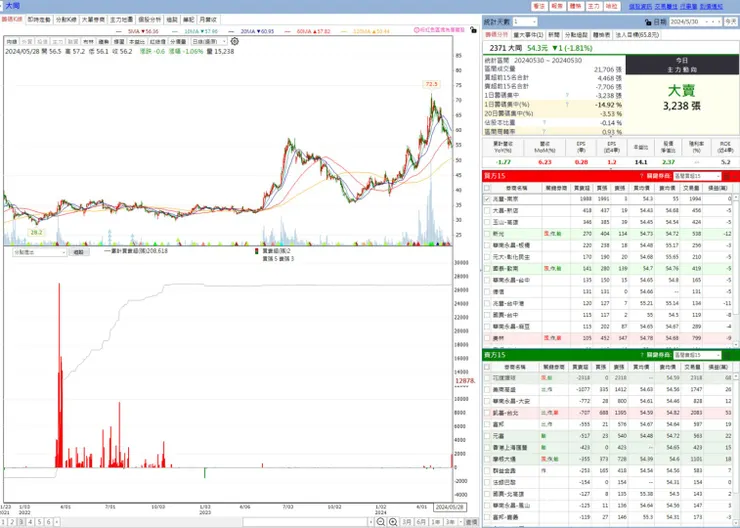This screenshot has width=740, height=528.
Task: Switch to 月營收 tab
Action: coord(208,20)
